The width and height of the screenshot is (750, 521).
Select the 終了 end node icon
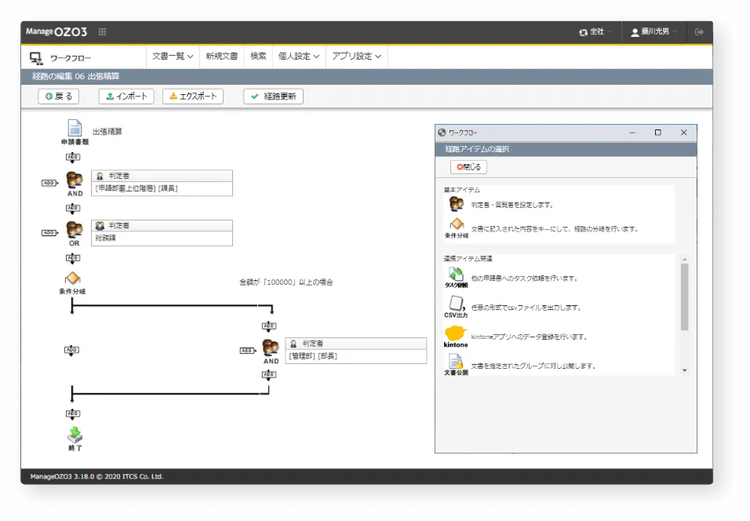click(x=75, y=435)
